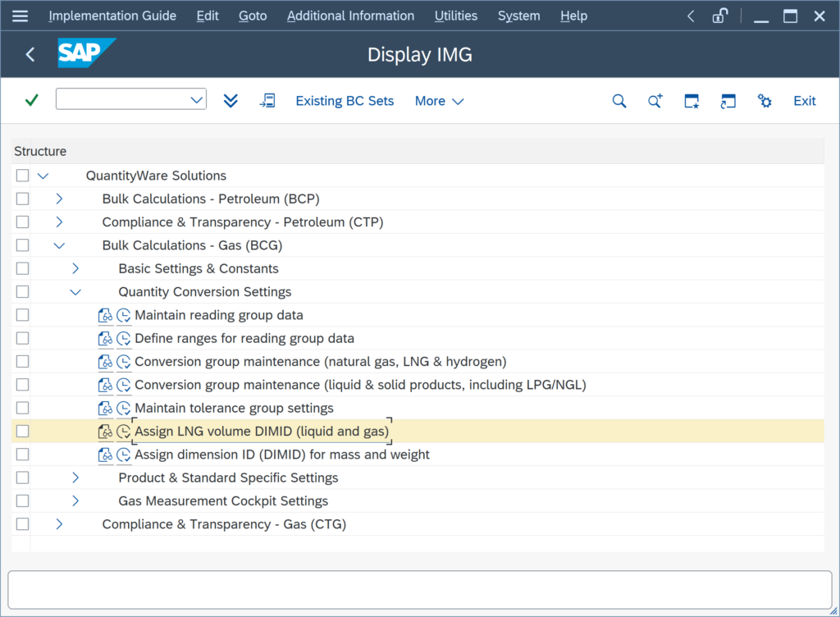The width and height of the screenshot is (840, 617).
Task: Expand Compliance & Transparency - Gas (CTG) node
Action: click(59, 524)
